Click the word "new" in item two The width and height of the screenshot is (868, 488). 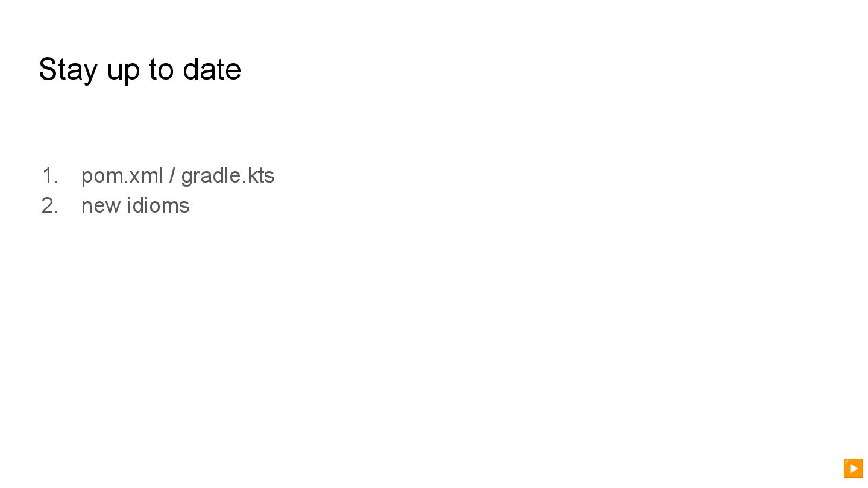[x=101, y=205]
